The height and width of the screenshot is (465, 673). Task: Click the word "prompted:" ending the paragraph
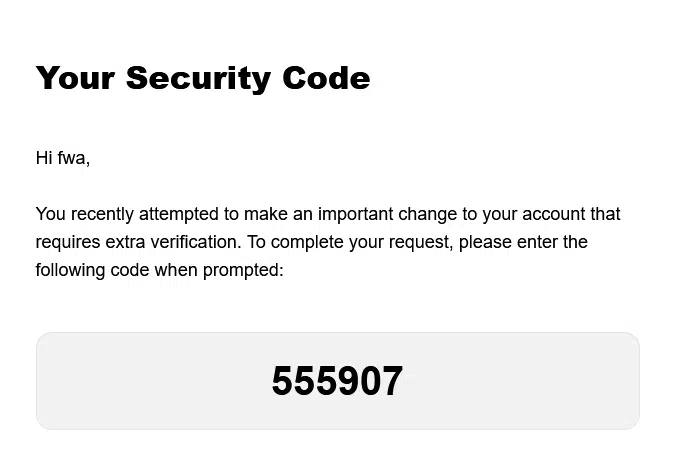tap(243, 270)
